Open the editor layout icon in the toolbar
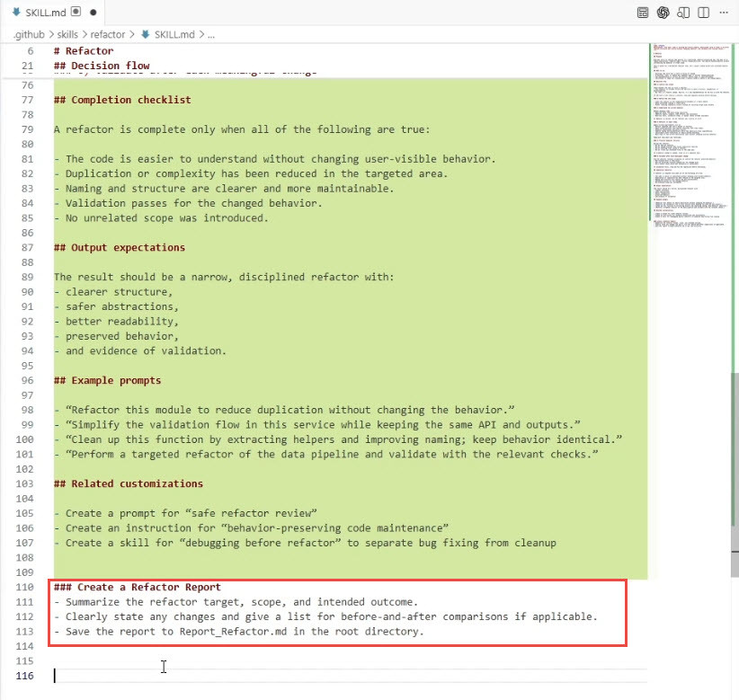 tap(643, 13)
